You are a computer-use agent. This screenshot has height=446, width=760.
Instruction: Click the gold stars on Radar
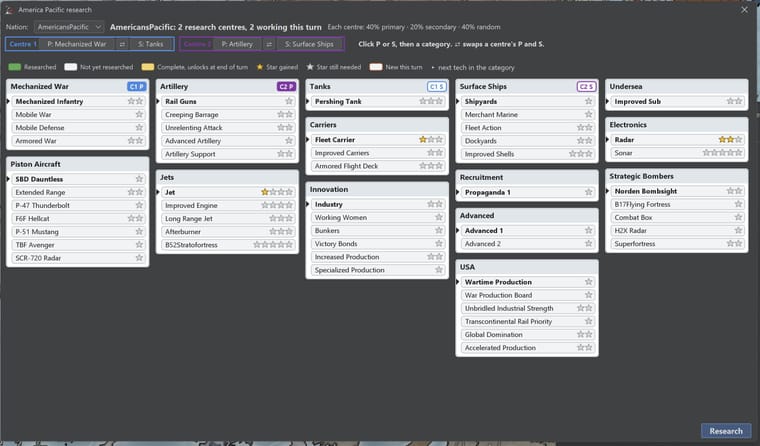click(726, 140)
